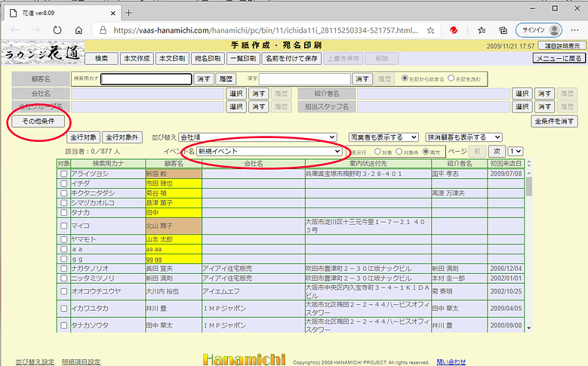Click 選択 button for 会社名
The height and width of the screenshot is (366, 588).
tap(236, 94)
